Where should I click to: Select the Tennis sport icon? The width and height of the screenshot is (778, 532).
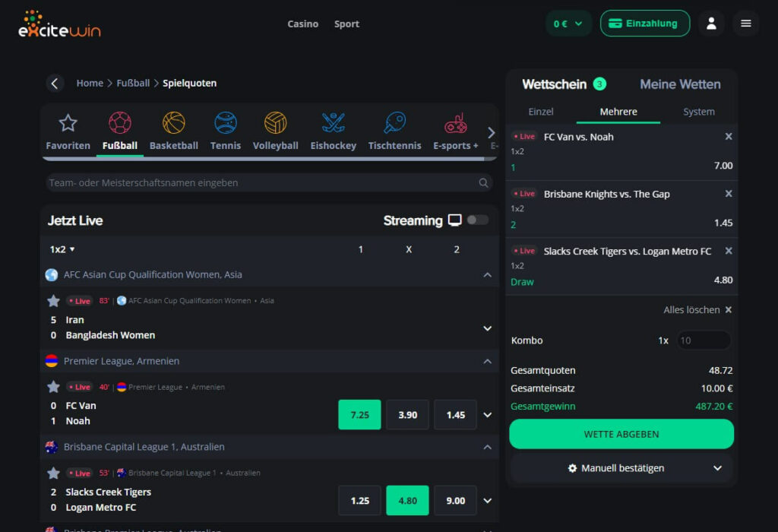tap(225, 131)
